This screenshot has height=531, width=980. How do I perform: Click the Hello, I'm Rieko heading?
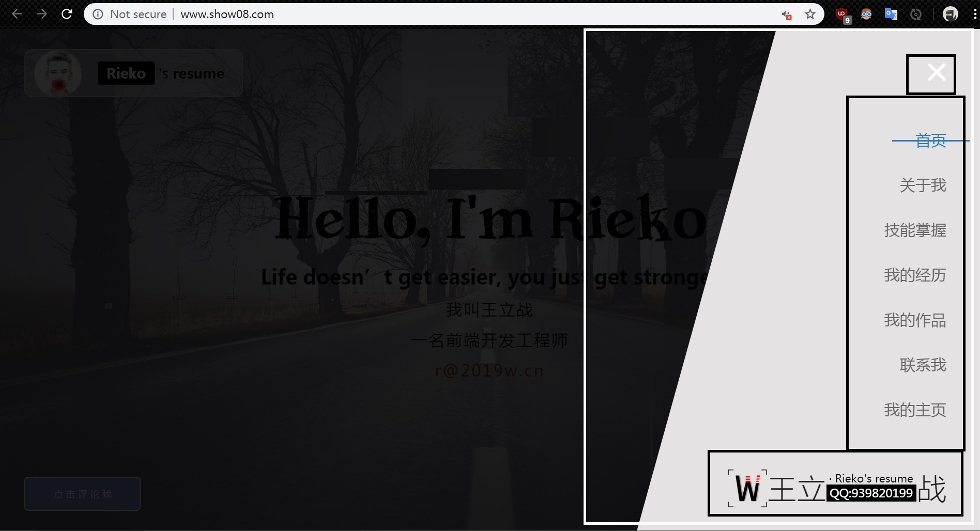[x=490, y=219]
